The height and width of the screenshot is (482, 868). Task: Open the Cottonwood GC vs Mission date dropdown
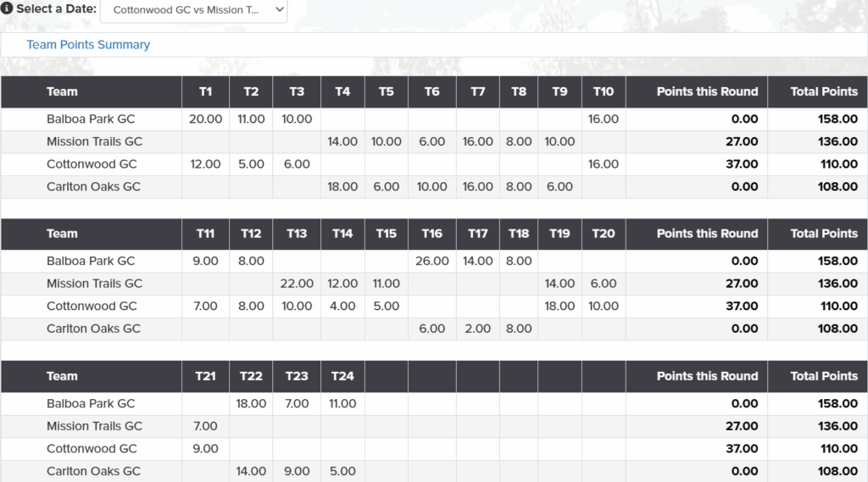click(x=193, y=10)
